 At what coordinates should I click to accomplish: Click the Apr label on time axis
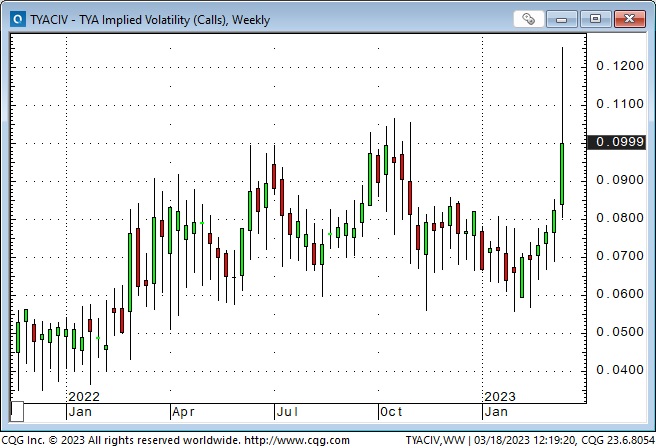183,412
